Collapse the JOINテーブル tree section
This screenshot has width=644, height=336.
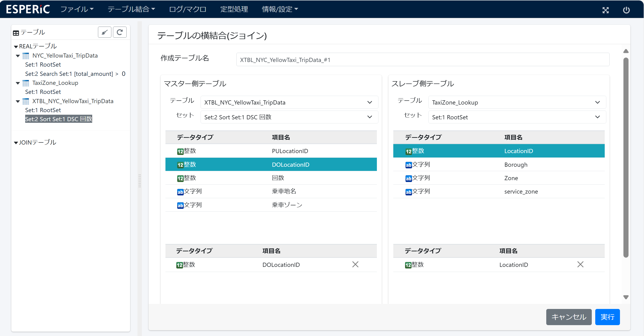(16, 143)
